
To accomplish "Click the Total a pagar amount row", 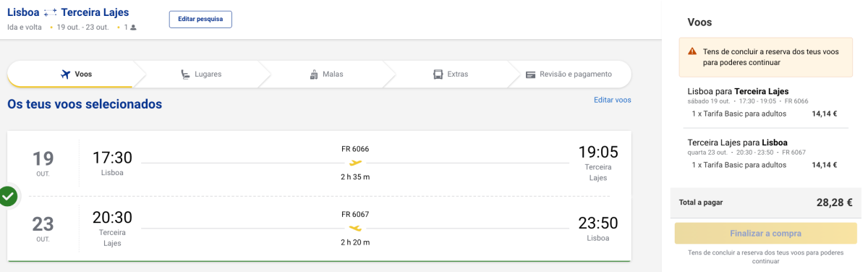I will pyautogui.click(x=766, y=203).
